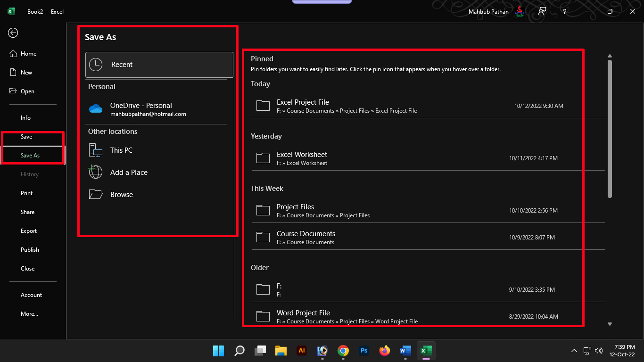Open the Share option

point(28,212)
